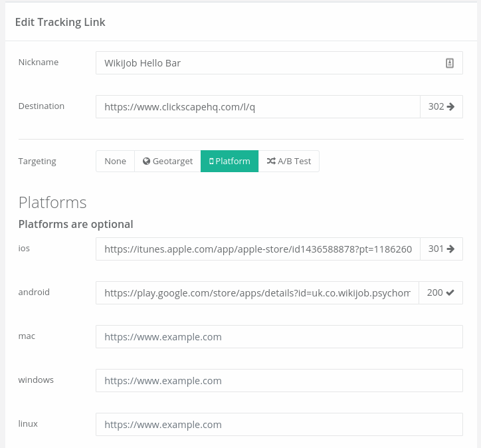Click the shuffle icon on A/B Test
The image size is (481, 448).
tap(271, 162)
